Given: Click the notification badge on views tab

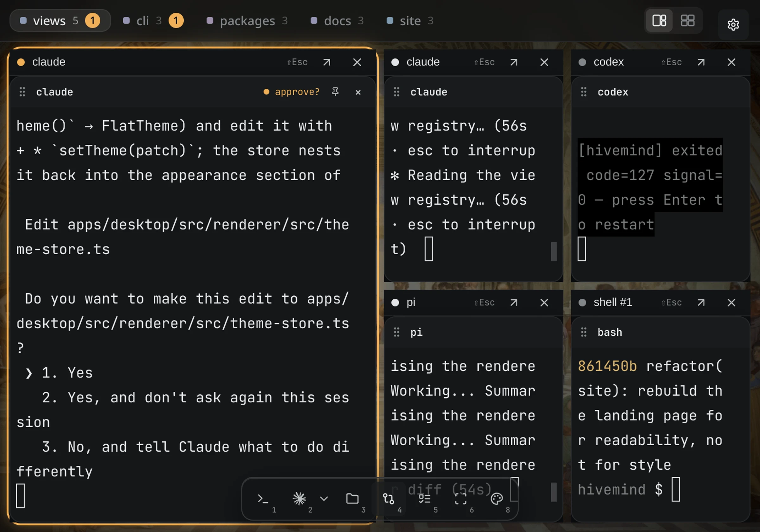Looking at the screenshot, I should (x=92, y=21).
